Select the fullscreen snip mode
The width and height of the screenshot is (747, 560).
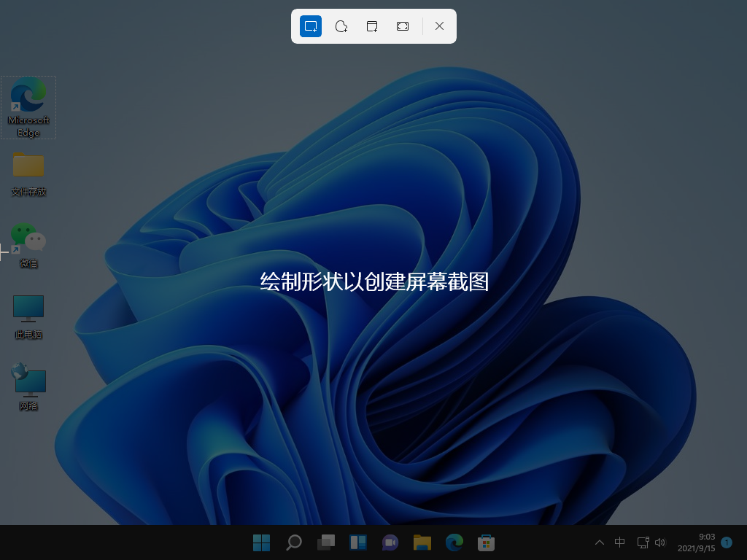click(x=403, y=26)
